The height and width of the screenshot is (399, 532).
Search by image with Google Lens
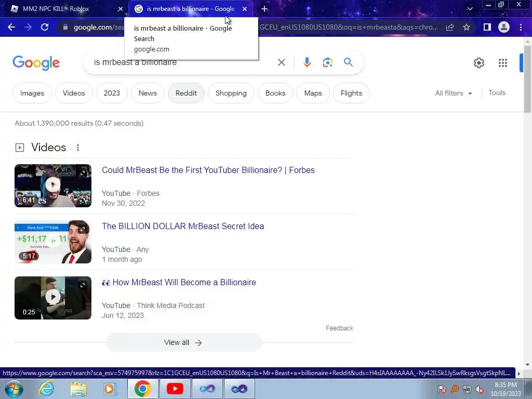pyautogui.click(x=327, y=62)
